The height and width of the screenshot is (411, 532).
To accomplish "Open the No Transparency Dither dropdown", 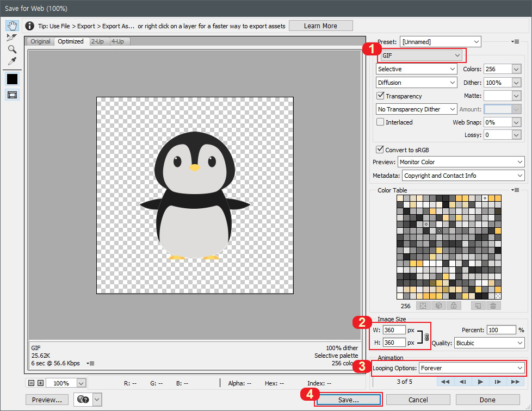I will pyautogui.click(x=416, y=109).
